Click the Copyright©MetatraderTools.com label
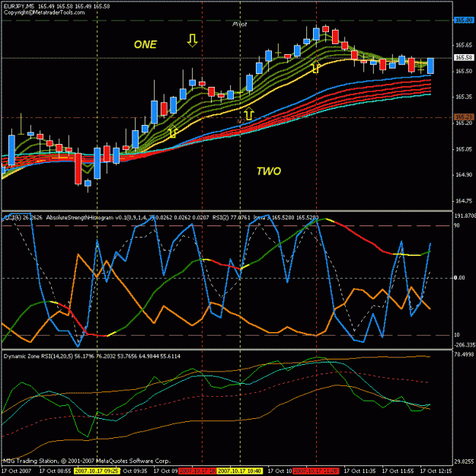The image size is (476, 476). [44, 12]
